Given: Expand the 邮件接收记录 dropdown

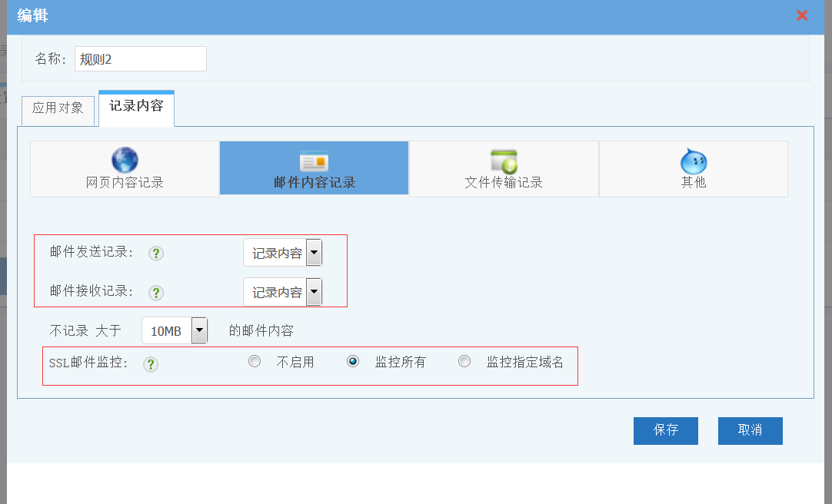Looking at the screenshot, I should (x=314, y=293).
